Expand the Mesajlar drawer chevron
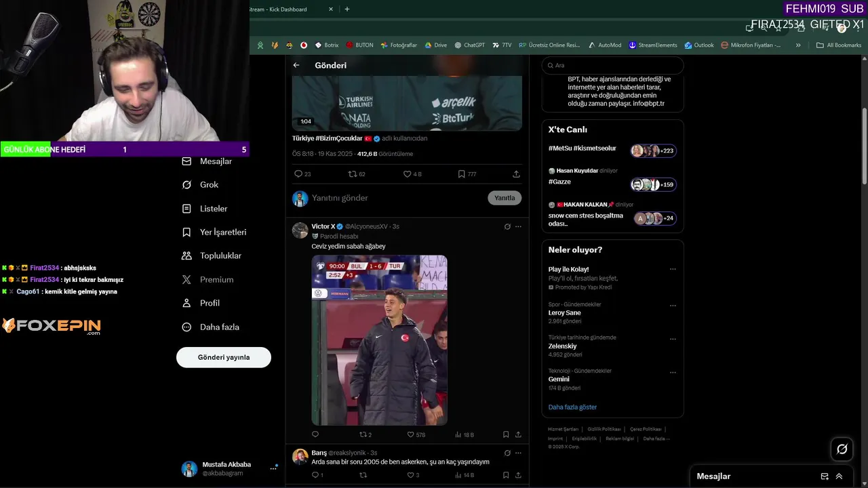This screenshot has height=488, width=868. (x=839, y=476)
